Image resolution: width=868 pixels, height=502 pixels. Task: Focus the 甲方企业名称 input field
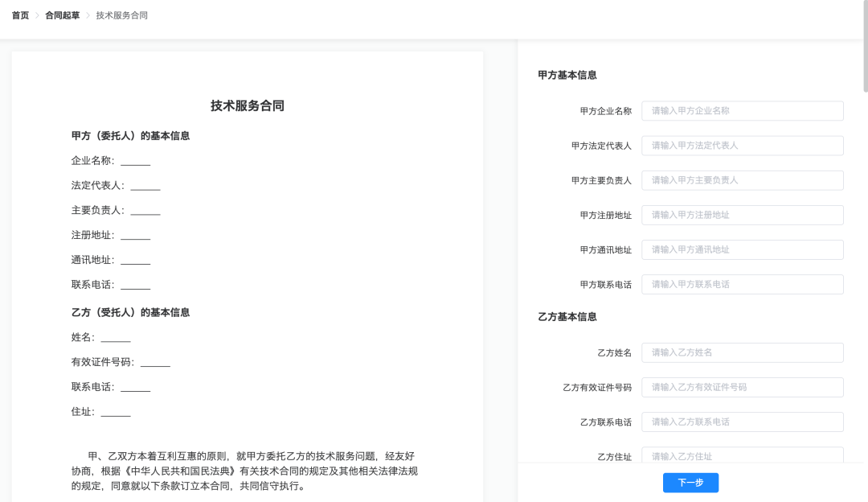[743, 111]
